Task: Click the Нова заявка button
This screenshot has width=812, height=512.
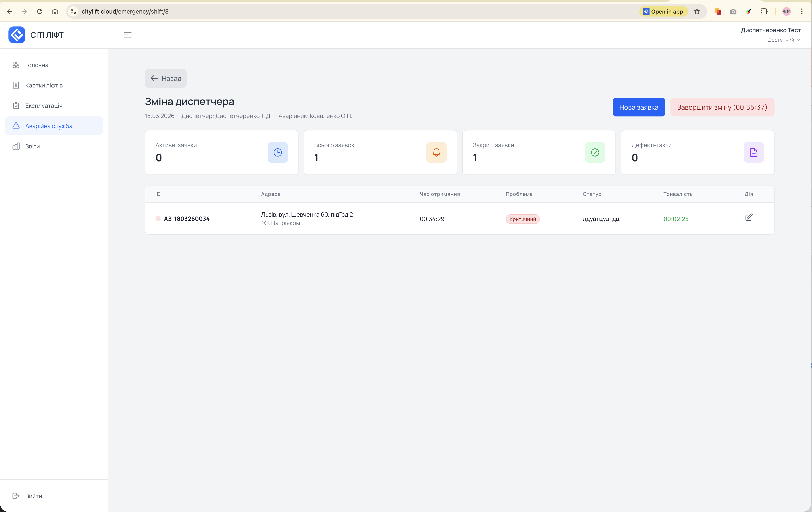Action: (x=638, y=107)
